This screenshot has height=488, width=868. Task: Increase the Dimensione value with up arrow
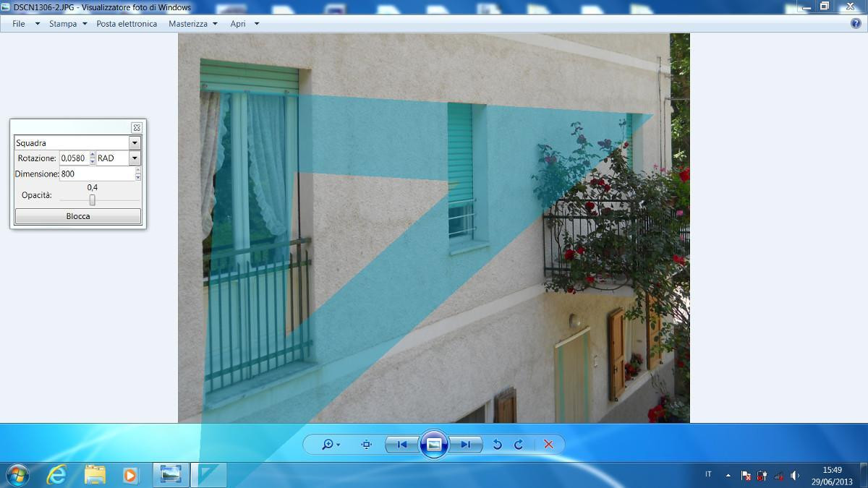pos(137,171)
